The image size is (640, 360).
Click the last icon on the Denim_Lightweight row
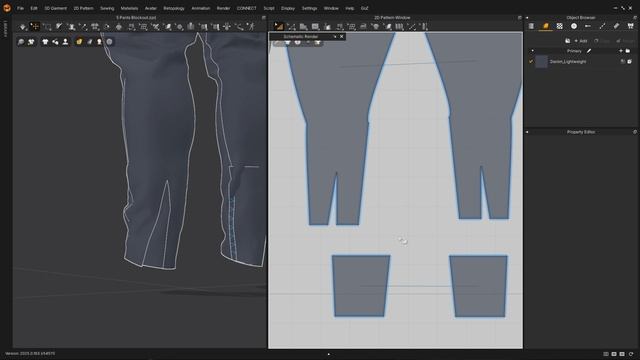tap(629, 62)
